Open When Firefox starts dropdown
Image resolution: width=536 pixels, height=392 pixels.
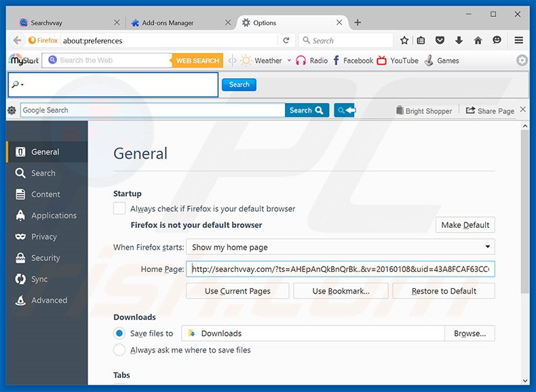[340, 247]
